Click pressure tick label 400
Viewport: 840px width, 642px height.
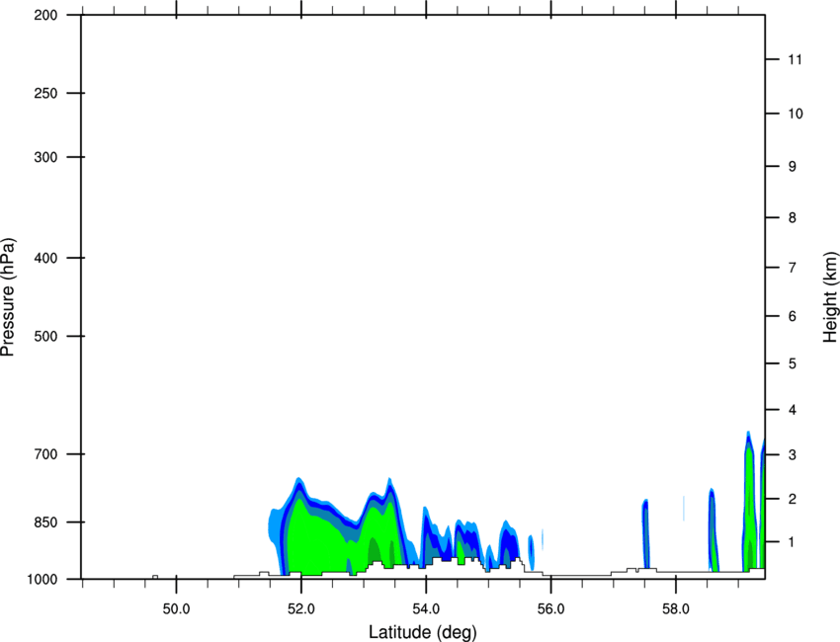45,258
